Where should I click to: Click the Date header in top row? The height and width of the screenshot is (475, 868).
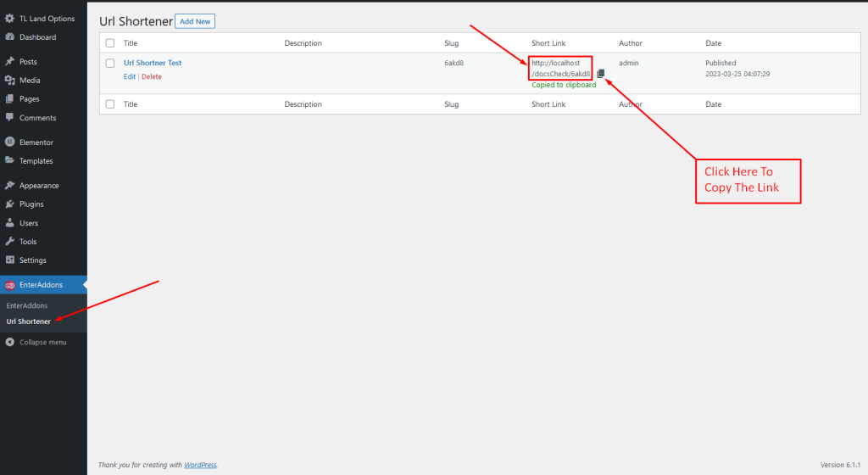pyautogui.click(x=713, y=43)
